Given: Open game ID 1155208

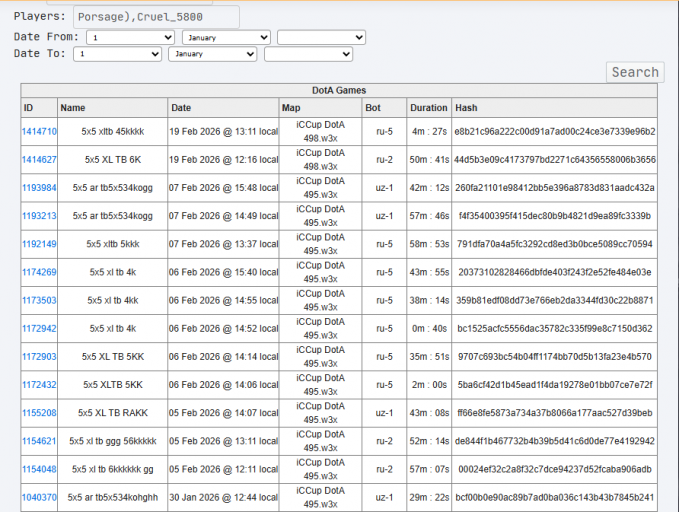Looking at the screenshot, I should click(39, 413).
